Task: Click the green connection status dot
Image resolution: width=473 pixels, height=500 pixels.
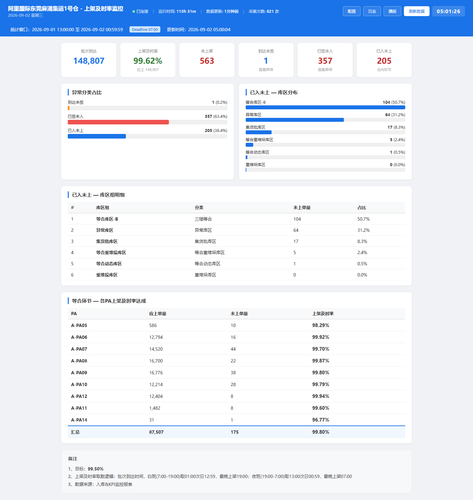Action: [134, 11]
